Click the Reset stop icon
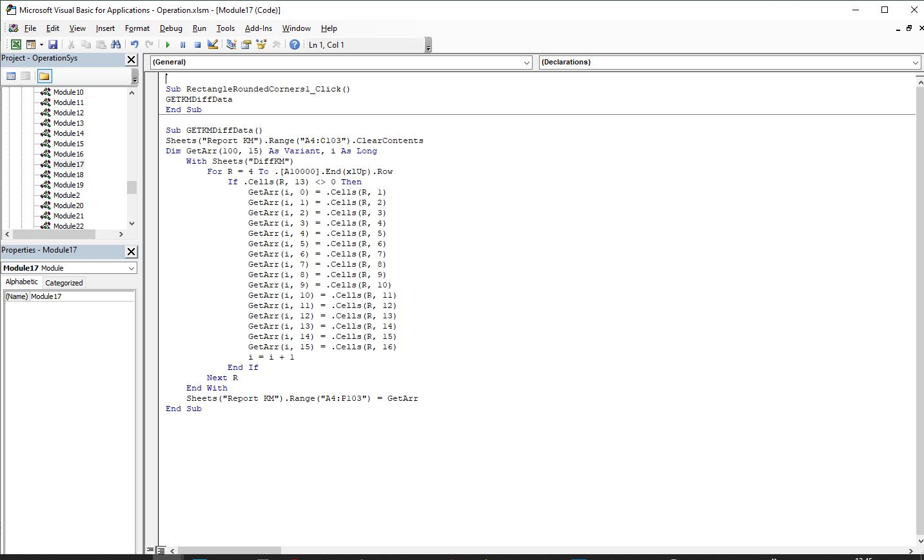The height and width of the screenshot is (560, 924). pos(197,44)
